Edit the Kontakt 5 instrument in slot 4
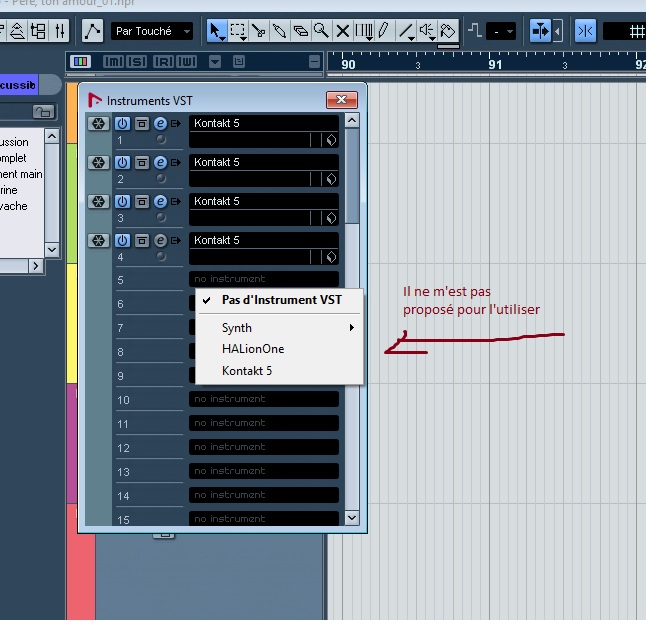 [x=160, y=241]
